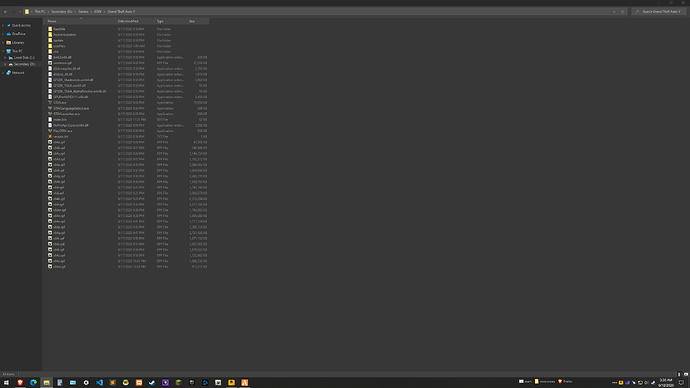Select the update folder icon
This screenshot has width=690, height=388.
(50, 40)
